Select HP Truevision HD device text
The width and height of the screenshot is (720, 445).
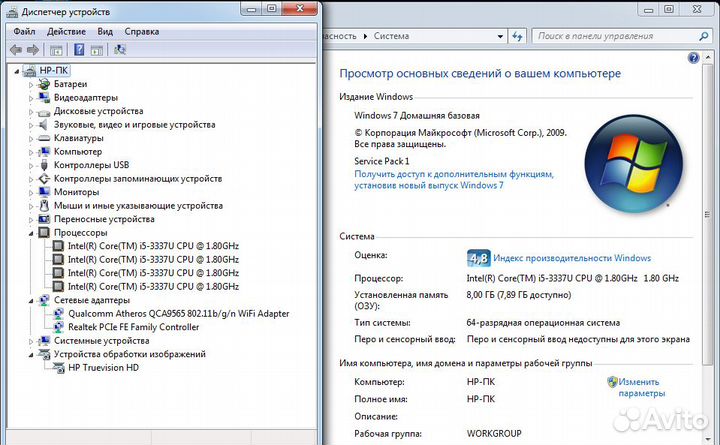pos(103,368)
